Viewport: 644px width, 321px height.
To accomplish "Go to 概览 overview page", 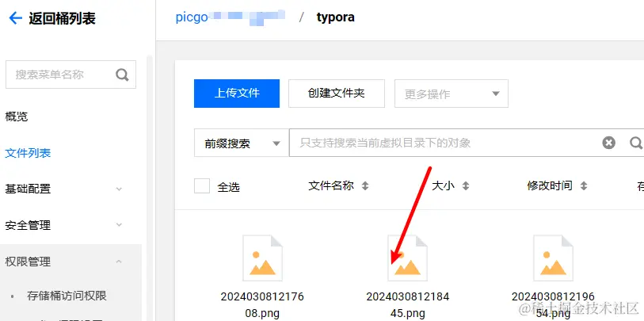I will tap(17, 117).
